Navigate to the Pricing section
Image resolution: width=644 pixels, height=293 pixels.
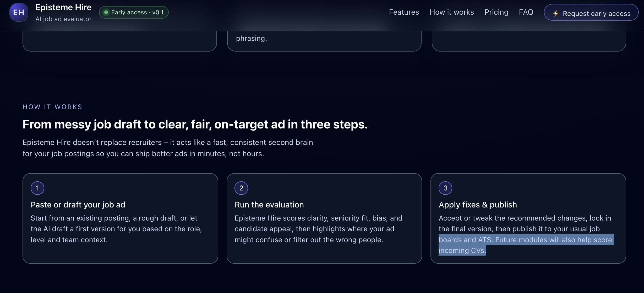click(x=496, y=12)
